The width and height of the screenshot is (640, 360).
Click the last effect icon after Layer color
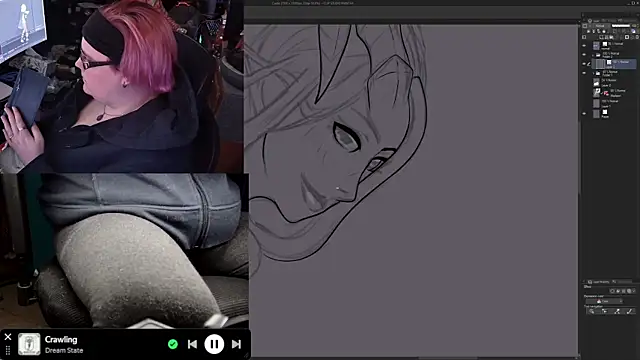click(634, 291)
